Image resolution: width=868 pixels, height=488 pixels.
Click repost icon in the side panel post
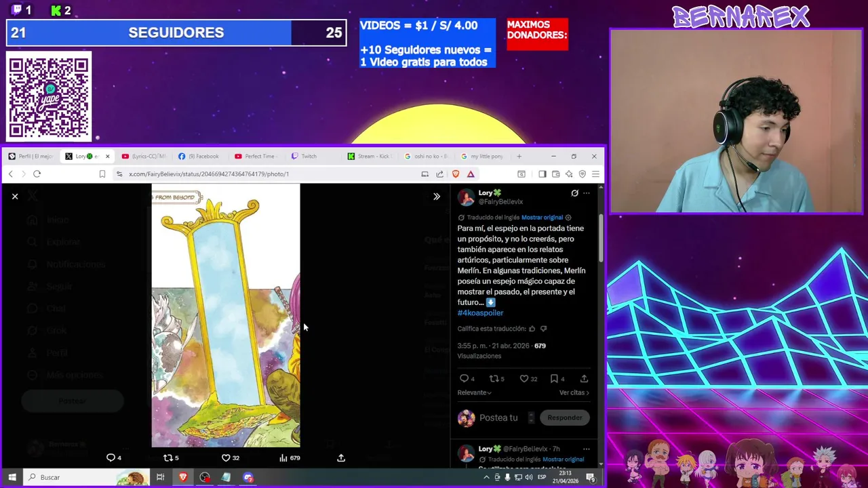pos(494,379)
